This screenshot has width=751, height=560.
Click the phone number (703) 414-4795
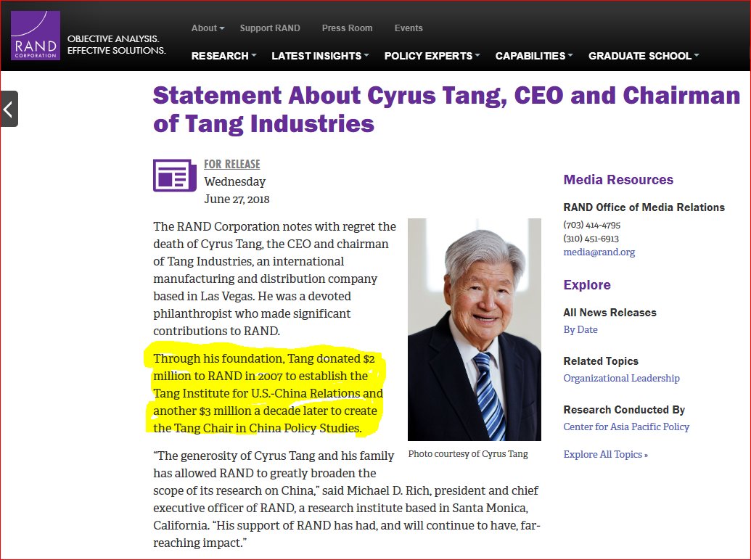(591, 225)
